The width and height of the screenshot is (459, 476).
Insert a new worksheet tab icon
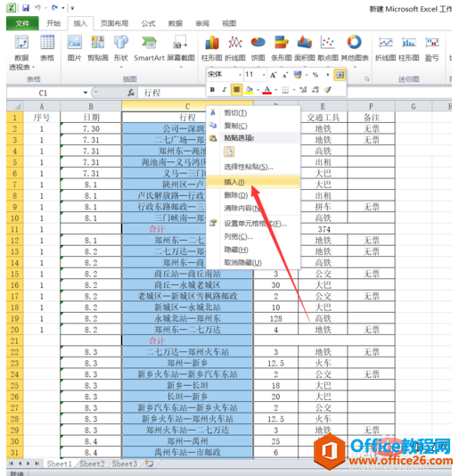(150, 464)
